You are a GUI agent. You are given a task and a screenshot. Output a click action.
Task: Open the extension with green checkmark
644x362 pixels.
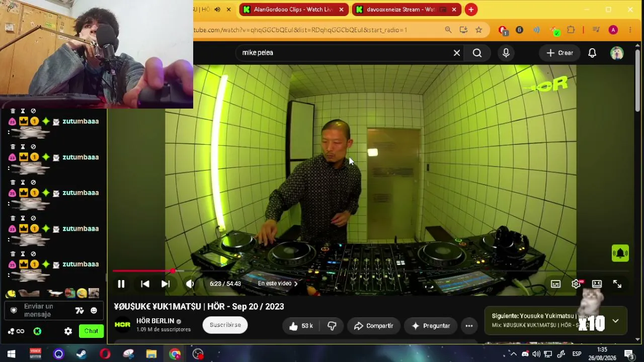click(554, 31)
